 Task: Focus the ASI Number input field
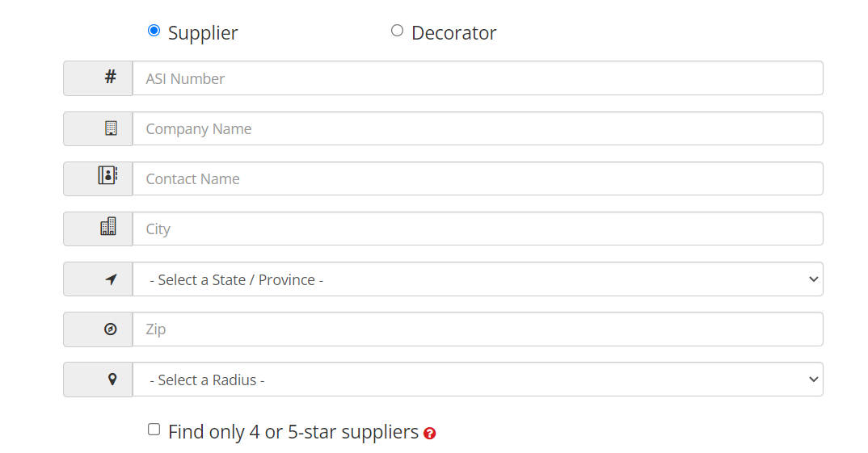(x=478, y=78)
